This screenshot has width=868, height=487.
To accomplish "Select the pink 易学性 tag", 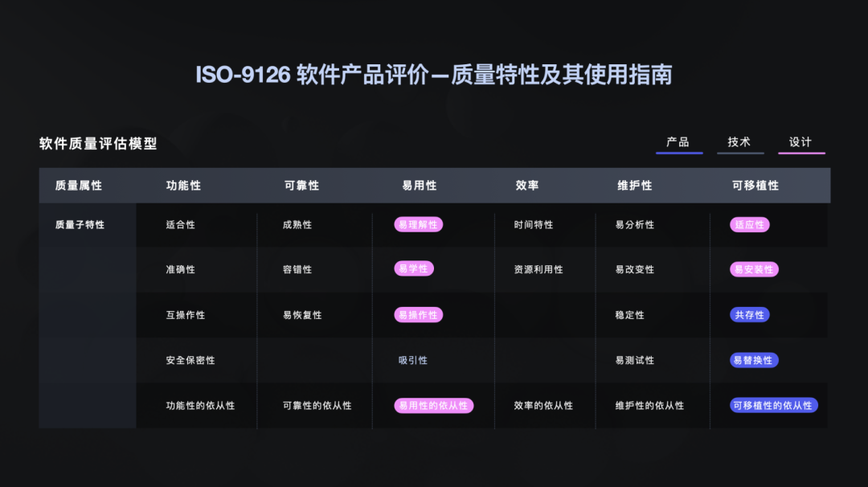I will (414, 269).
